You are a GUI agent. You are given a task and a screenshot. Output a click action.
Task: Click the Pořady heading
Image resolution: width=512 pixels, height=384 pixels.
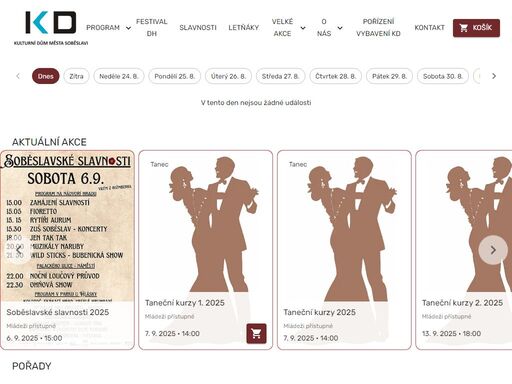click(32, 366)
